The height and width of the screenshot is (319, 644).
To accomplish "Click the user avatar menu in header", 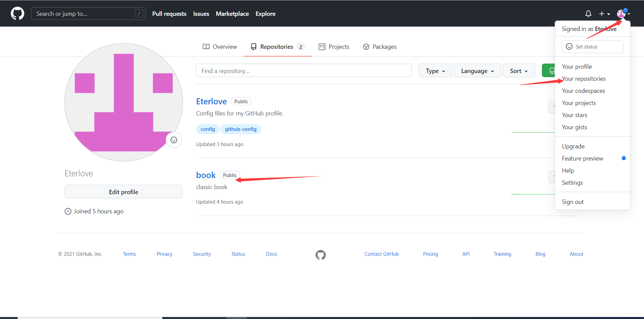I will (623, 14).
